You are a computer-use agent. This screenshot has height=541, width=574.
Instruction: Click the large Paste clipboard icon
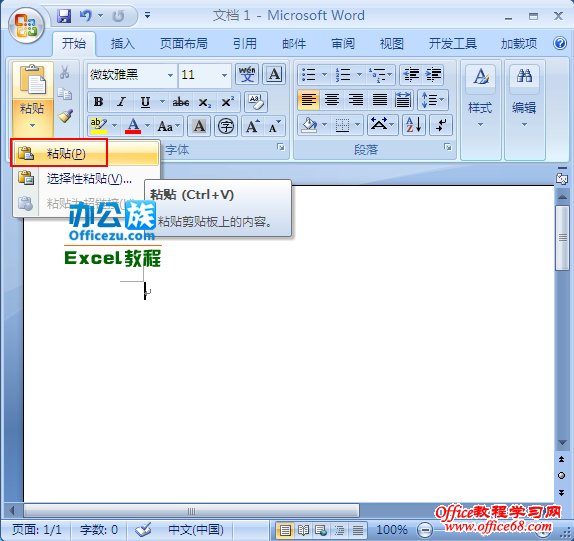(x=33, y=80)
